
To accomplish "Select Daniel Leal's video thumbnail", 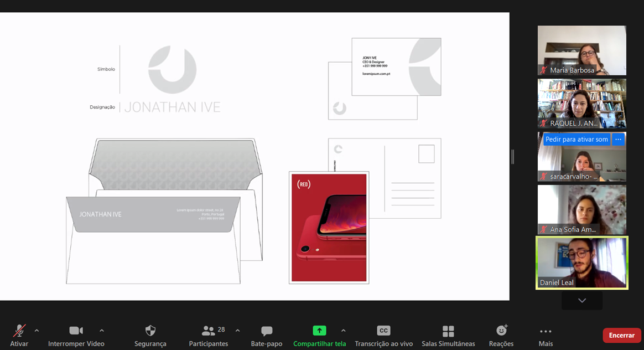I will [582, 263].
